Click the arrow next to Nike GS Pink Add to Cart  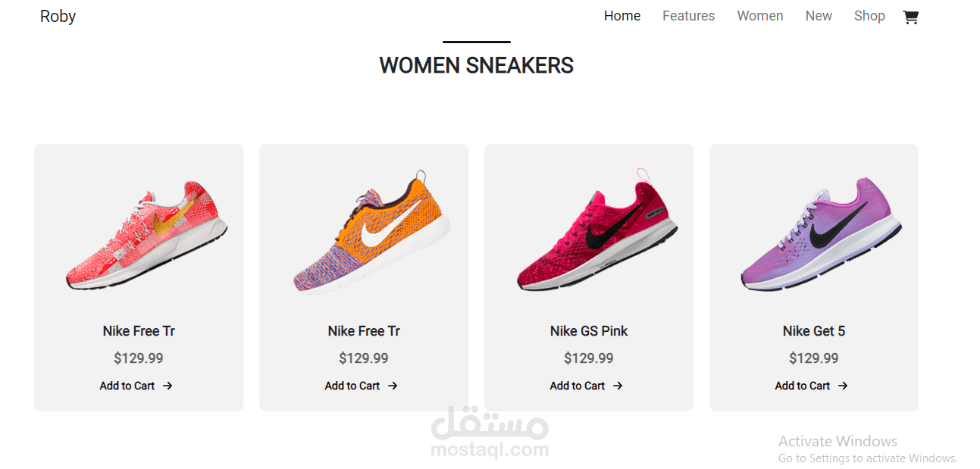coord(618,386)
